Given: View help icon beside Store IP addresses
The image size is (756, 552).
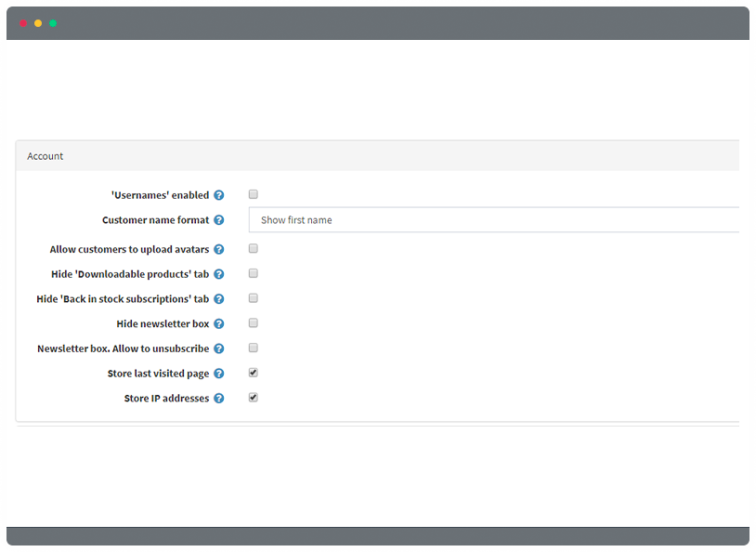Looking at the screenshot, I should 219,399.
